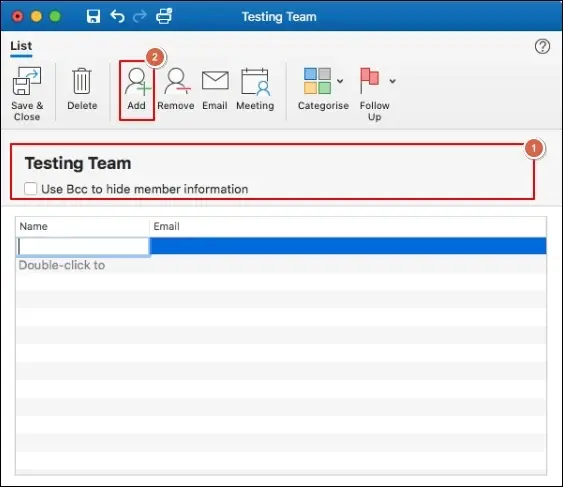This screenshot has height=487, width=563.
Task: Redo the last undone action
Action: [x=140, y=16]
